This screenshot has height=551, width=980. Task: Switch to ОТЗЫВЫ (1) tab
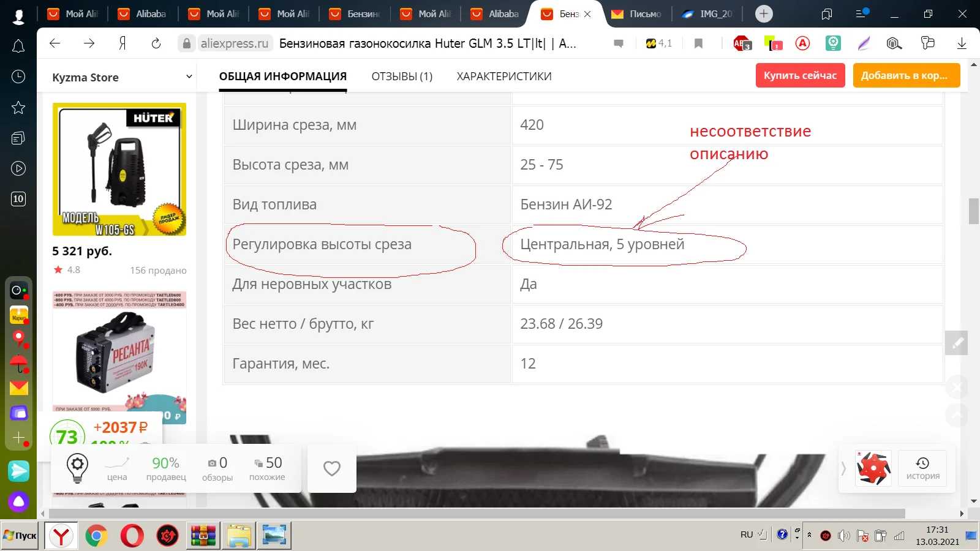click(402, 77)
